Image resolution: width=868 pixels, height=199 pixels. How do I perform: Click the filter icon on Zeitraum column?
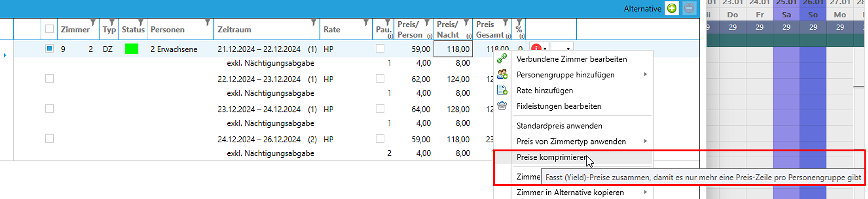(313, 23)
